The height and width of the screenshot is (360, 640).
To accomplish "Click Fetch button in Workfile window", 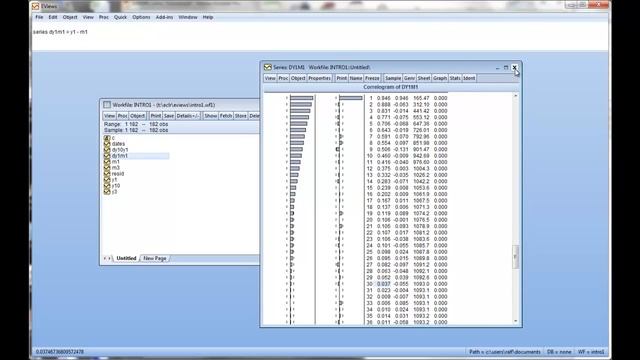I will (226, 116).
